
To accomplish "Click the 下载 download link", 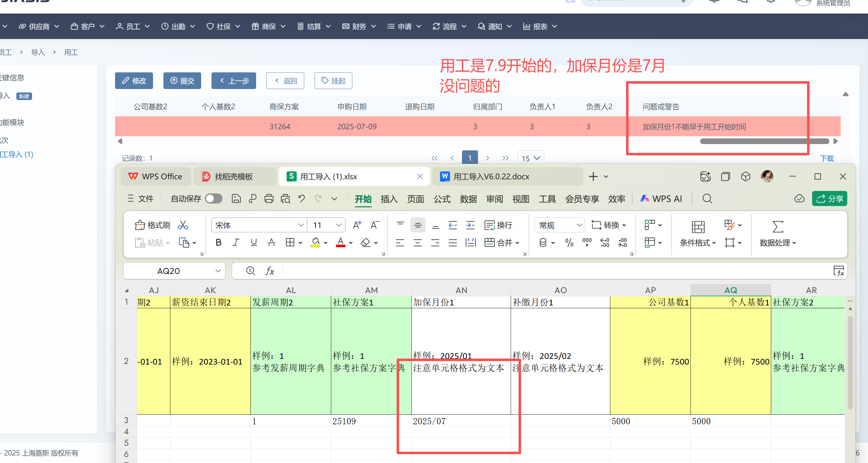I will [827, 158].
